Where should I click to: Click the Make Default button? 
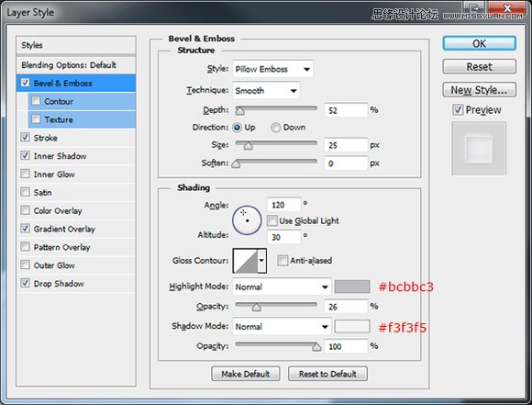pyautogui.click(x=246, y=374)
